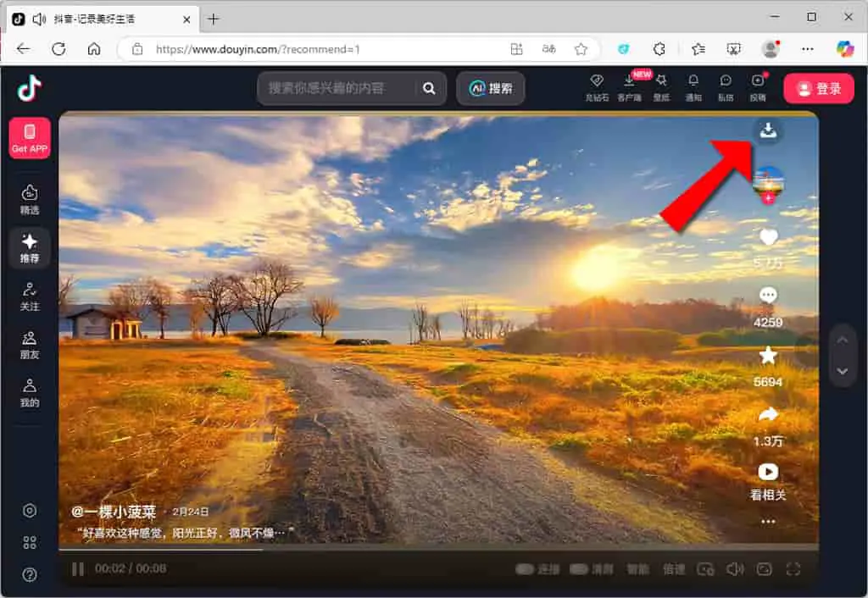868x598 pixels.
Task: Toggle the continuous play switch
Action: tap(525, 569)
